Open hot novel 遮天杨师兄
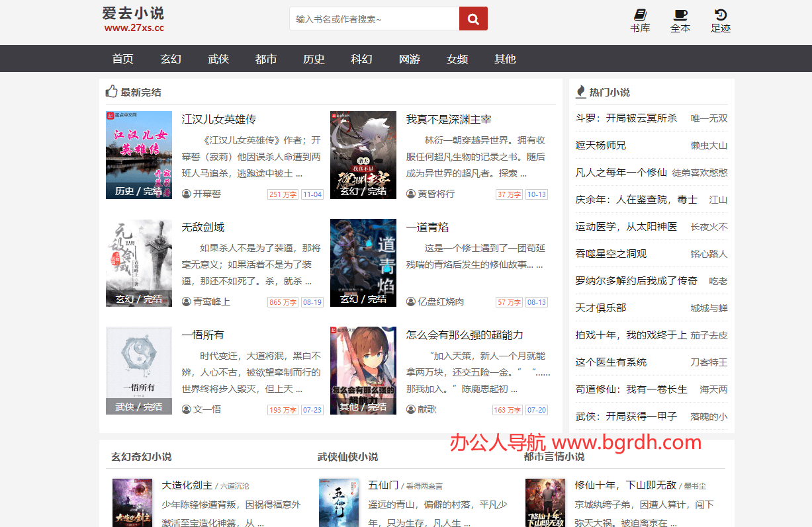This screenshot has height=527, width=812. point(601,145)
